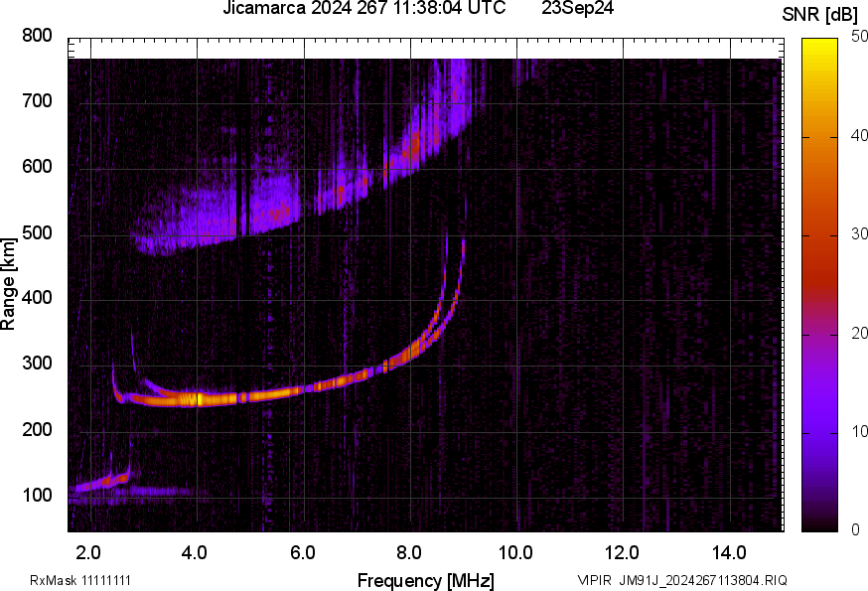Click the SNR colorbar gradient

[x=820, y=285]
